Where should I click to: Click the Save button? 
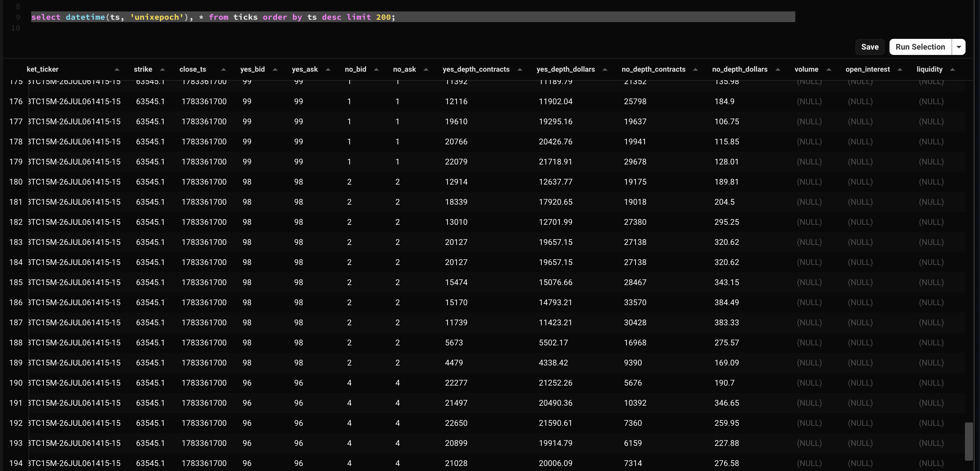[x=870, y=47]
